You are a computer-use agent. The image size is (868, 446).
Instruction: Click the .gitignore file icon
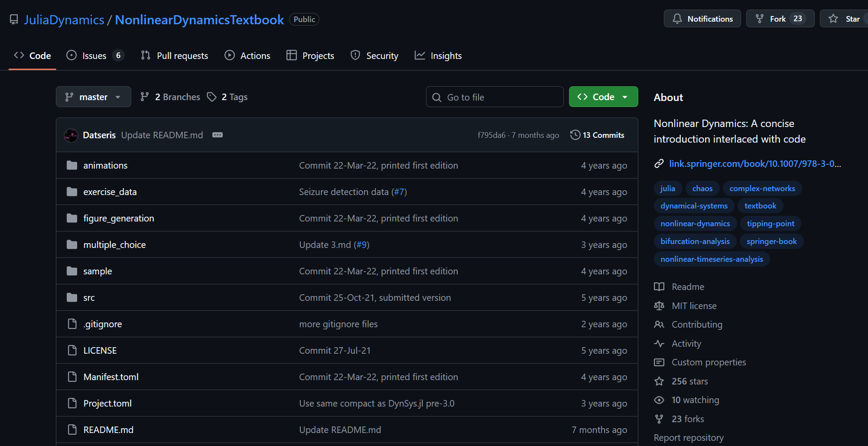coord(72,324)
